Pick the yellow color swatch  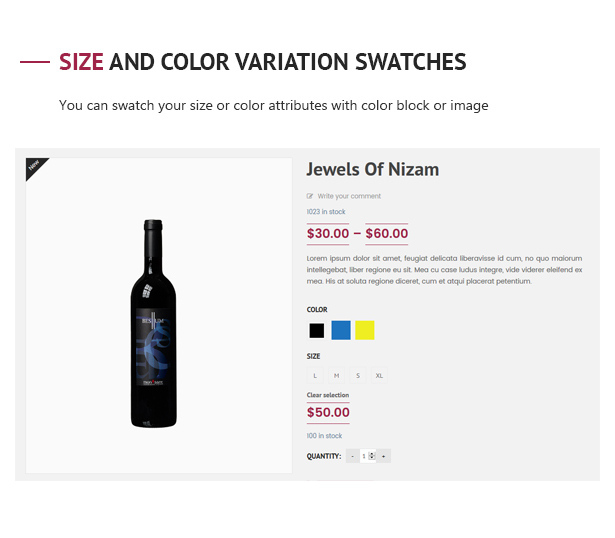click(x=365, y=330)
